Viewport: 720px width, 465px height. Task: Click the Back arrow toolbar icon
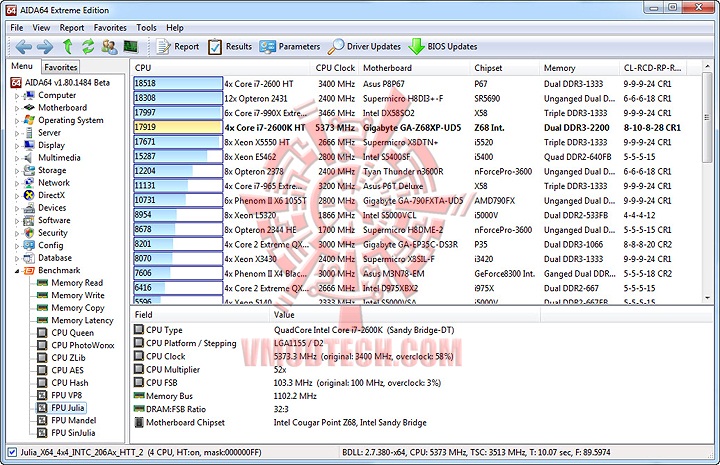pos(23,46)
